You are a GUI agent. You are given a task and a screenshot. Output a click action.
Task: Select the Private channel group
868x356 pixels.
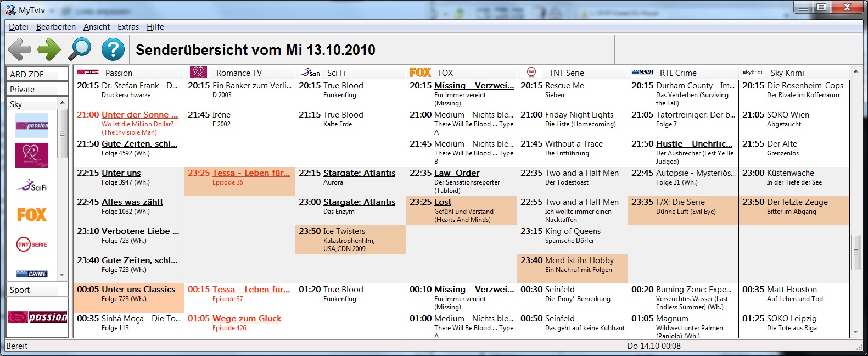37,89
